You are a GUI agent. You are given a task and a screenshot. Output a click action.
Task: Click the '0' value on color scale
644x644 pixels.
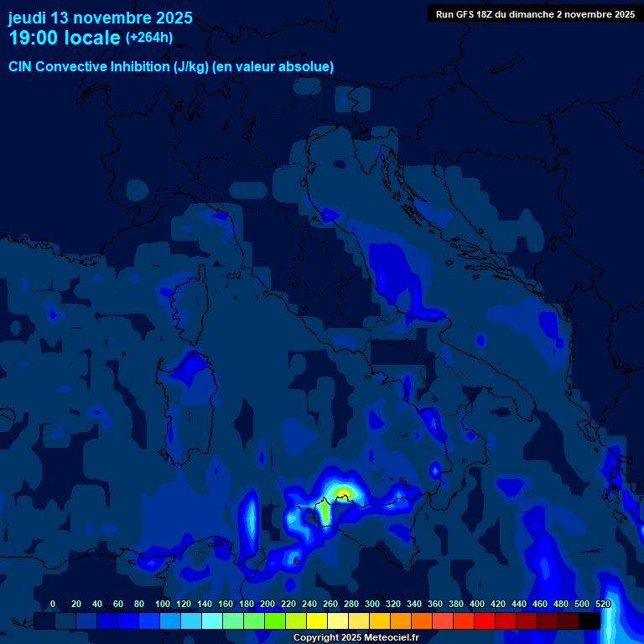[x=53, y=604]
